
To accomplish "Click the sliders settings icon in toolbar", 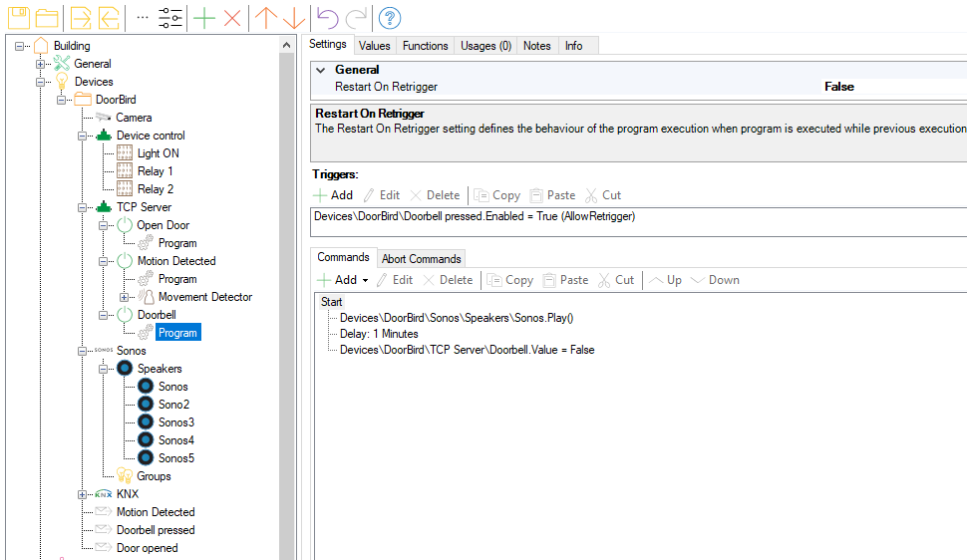I will [x=170, y=18].
